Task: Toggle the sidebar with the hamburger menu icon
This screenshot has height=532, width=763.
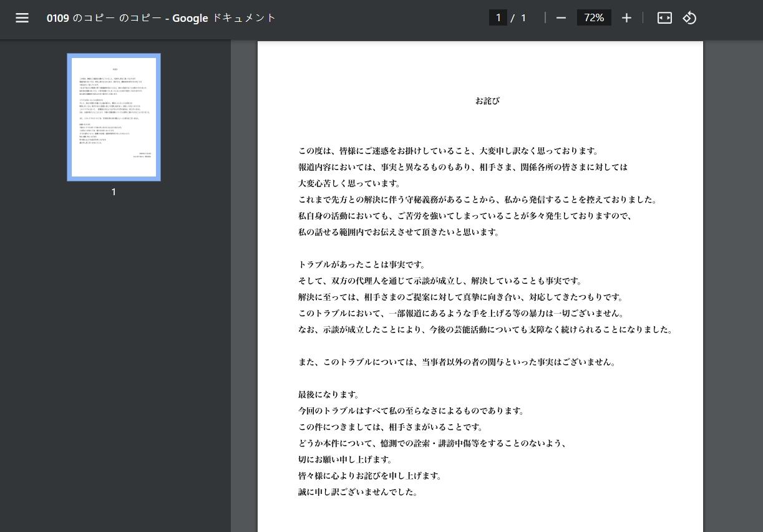Action: point(22,18)
